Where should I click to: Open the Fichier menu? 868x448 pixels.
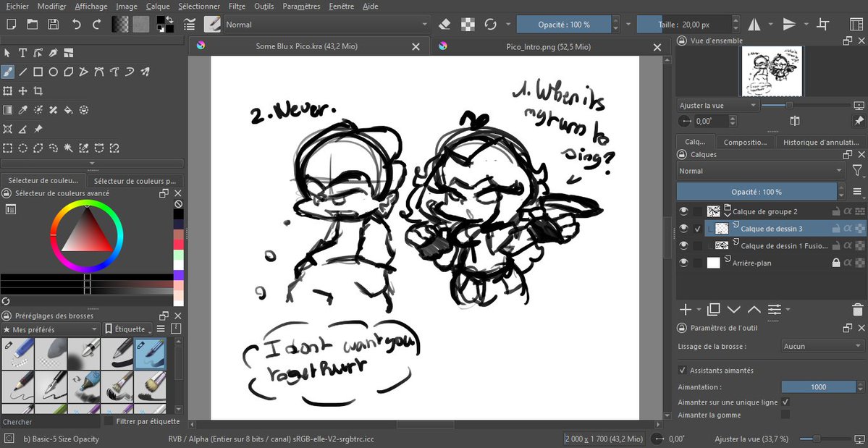point(17,7)
